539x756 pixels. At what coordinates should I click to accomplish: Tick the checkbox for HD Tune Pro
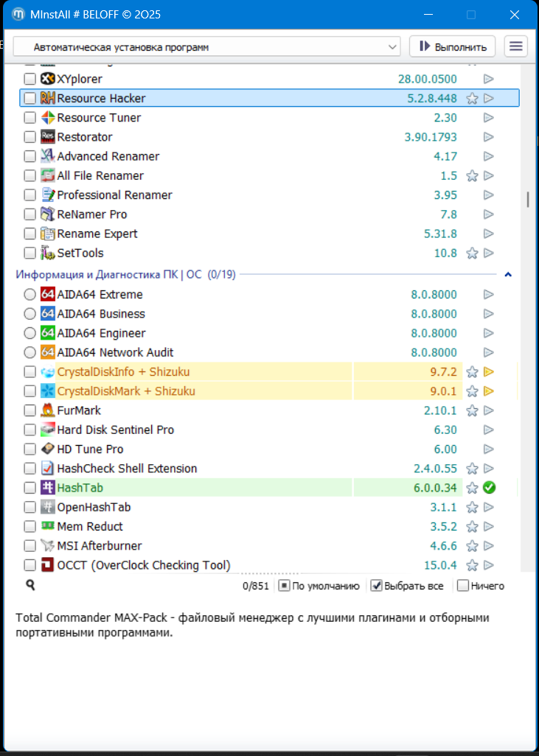[29, 449]
